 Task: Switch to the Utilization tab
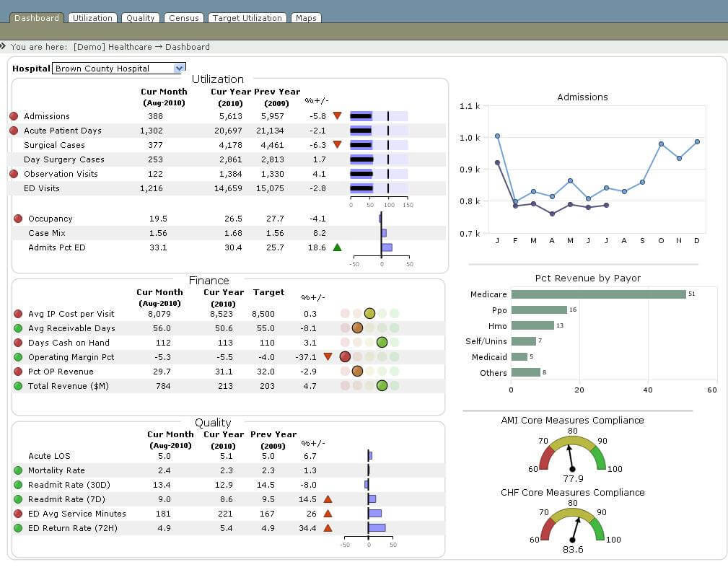(x=92, y=17)
